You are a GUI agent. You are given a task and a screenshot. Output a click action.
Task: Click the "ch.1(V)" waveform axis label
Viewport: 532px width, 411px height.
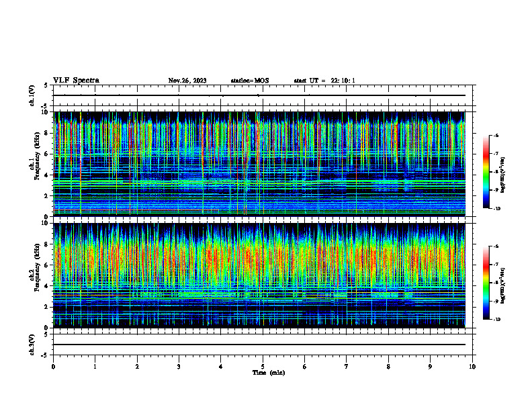coord(32,95)
